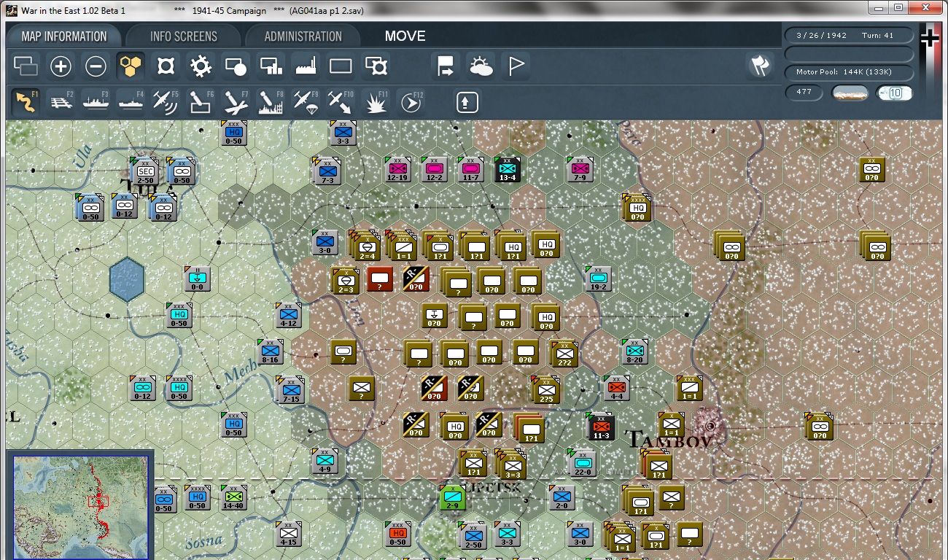Select the blue 7-3 infantry counter

(326, 170)
